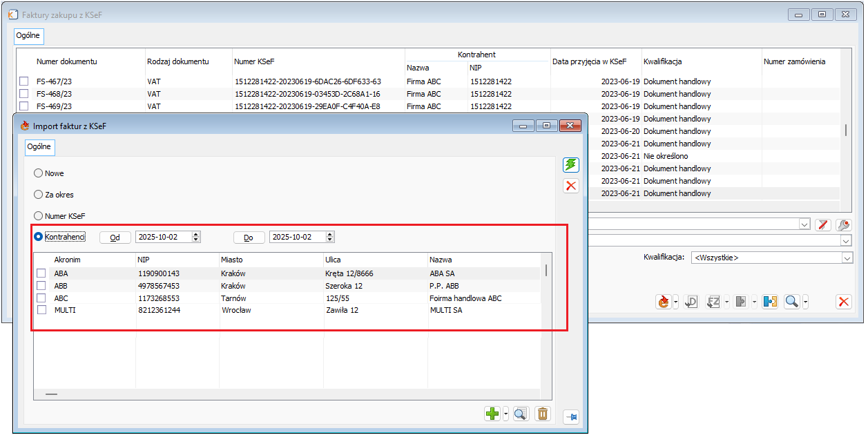Click main invoice list vertical scrollbar
Image resolution: width=868 pixels, height=435 pixels.
[x=846, y=130]
